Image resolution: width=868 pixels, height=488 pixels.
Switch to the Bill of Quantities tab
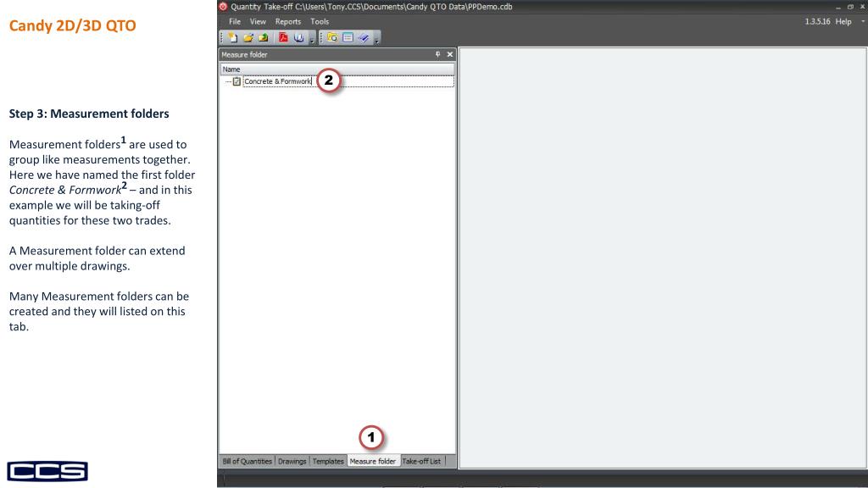point(247,461)
